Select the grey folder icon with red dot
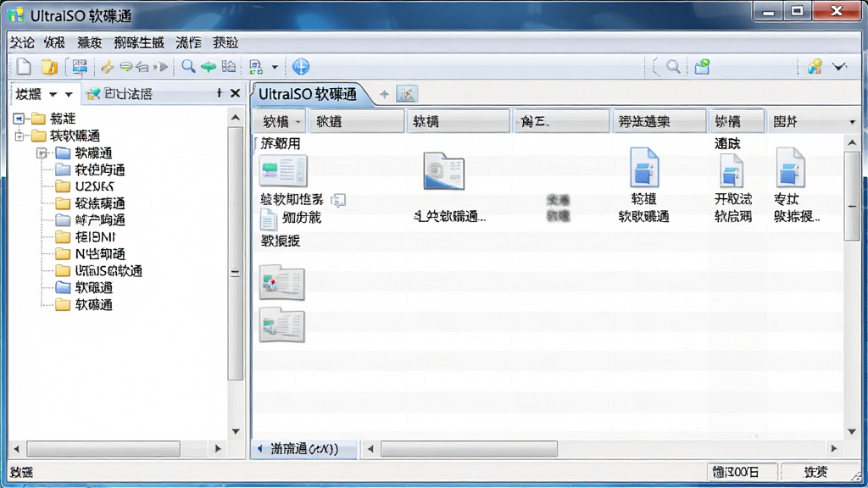Viewport: 868px width, 488px height. [x=281, y=282]
